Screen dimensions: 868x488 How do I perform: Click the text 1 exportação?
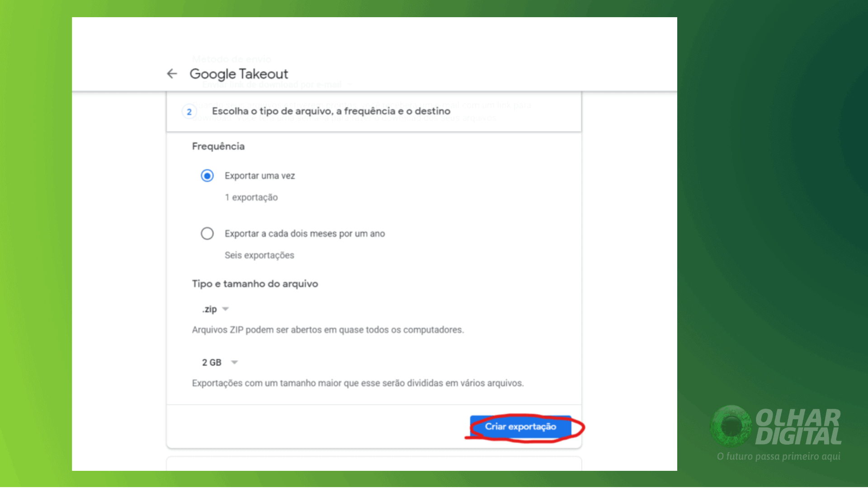[251, 197]
